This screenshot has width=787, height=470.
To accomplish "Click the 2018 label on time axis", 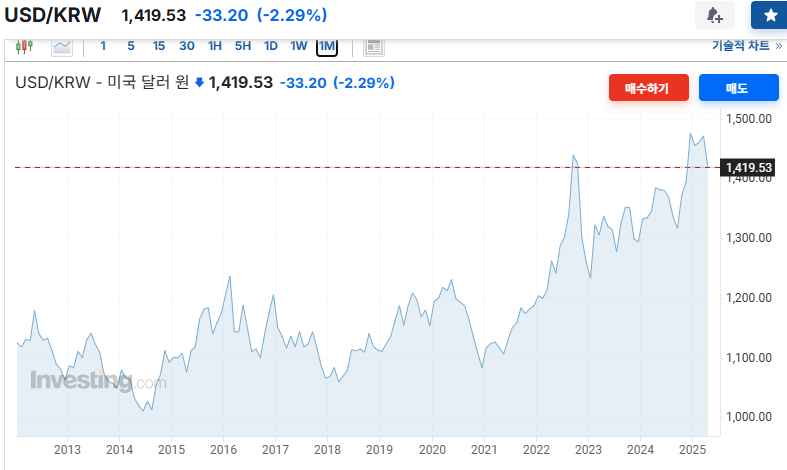I will [x=327, y=450].
